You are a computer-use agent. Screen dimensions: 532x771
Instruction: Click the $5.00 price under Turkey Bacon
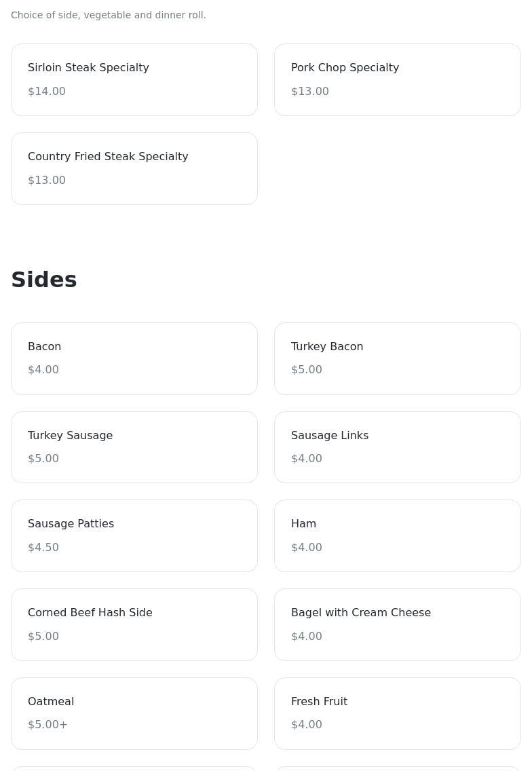pos(306,370)
